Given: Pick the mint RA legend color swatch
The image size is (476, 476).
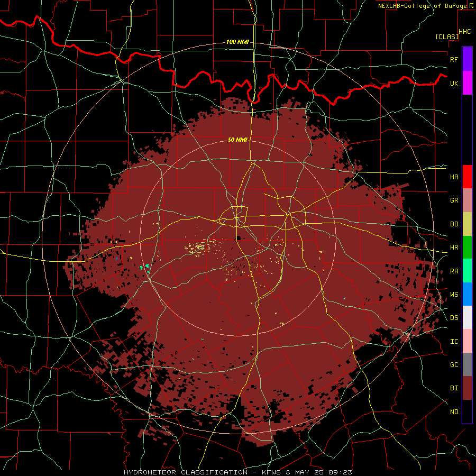Looking at the screenshot, I should coord(467,271).
